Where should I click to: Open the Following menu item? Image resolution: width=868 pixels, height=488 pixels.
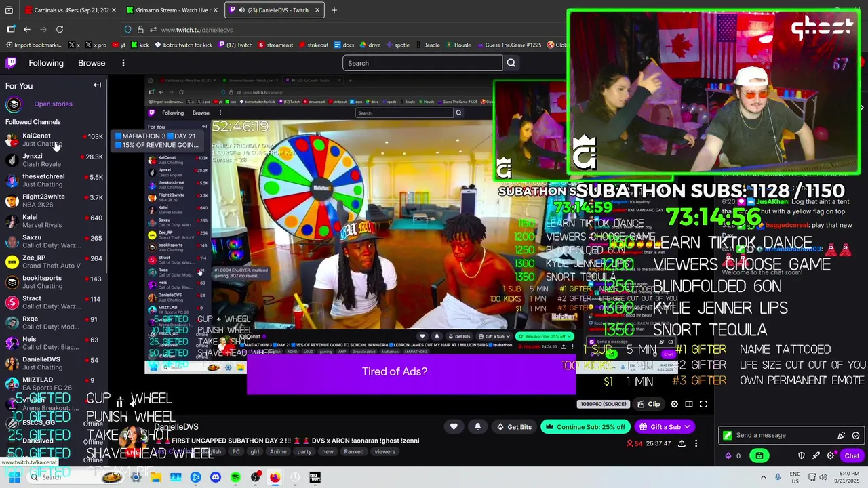46,63
